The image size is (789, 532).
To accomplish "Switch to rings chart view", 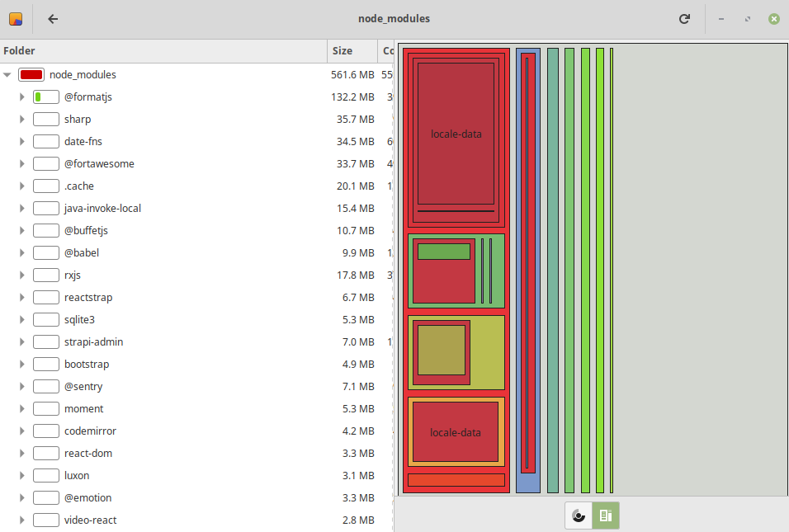I will point(579,516).
